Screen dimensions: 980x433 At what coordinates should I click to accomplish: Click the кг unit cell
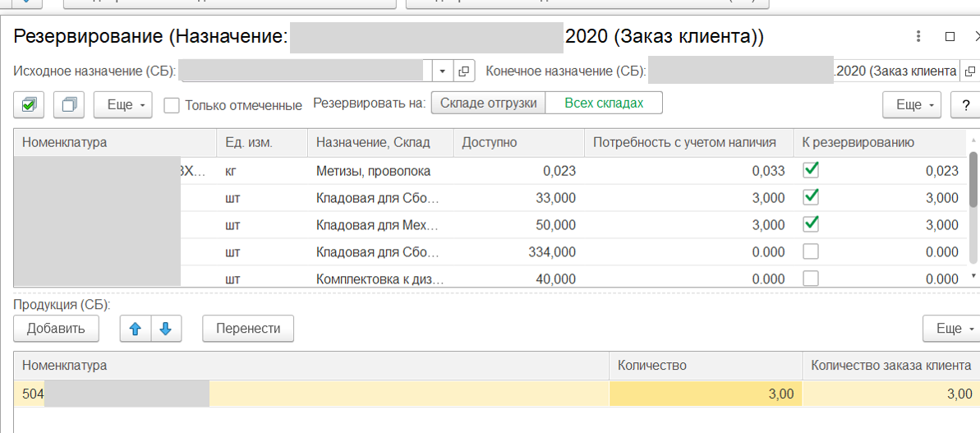click(262, 171)
